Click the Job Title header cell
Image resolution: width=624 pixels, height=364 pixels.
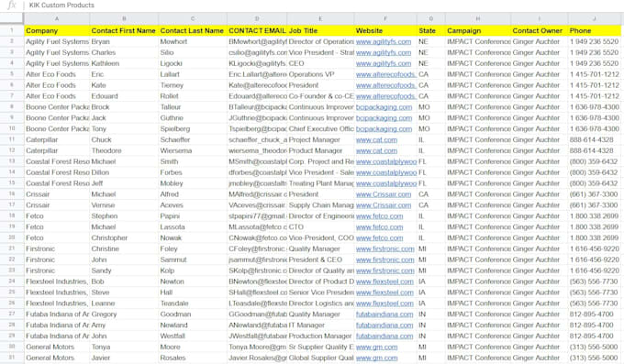pos(320,30)
